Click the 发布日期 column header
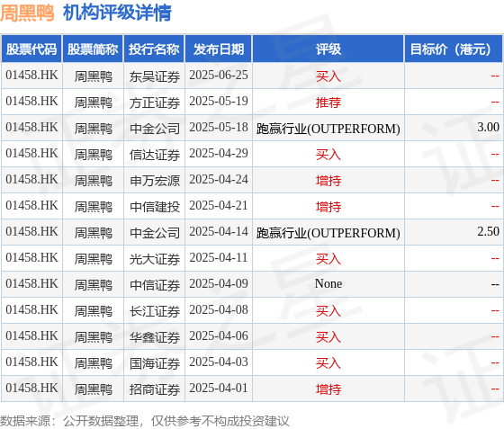 [x=219, y=49]
